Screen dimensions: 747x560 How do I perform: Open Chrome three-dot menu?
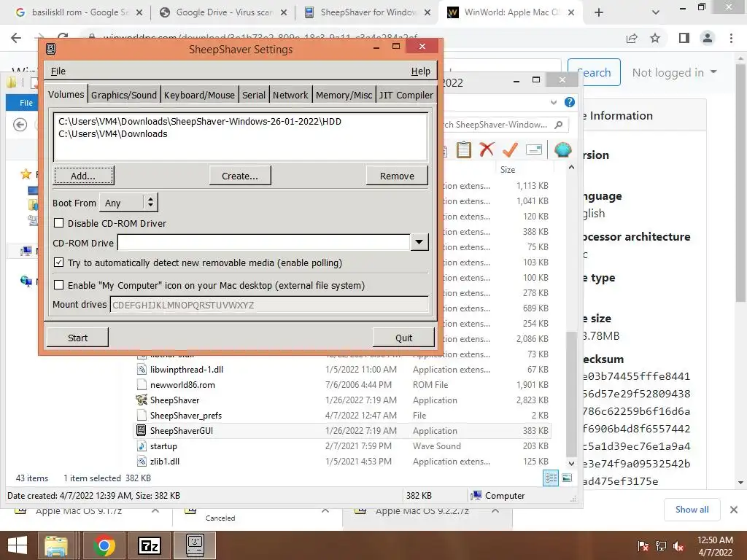[731, 38]
